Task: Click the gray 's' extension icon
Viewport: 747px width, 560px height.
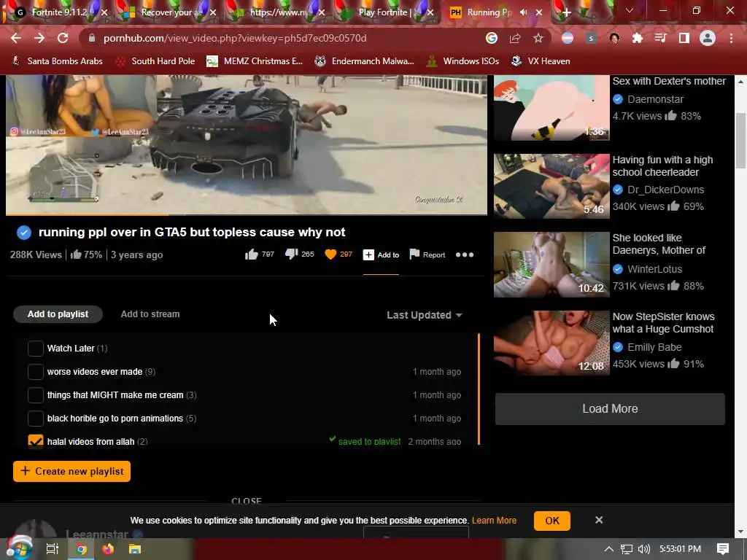Action: (x=591, y=38)
